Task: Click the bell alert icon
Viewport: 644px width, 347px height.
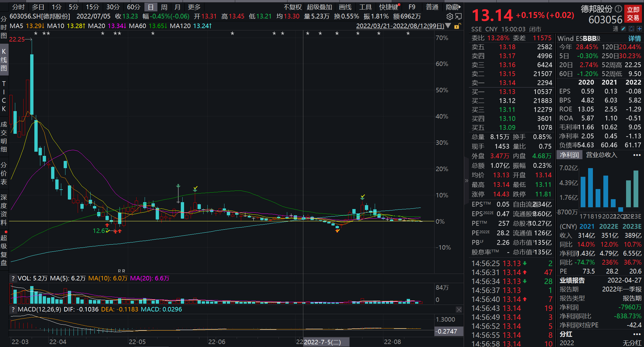Action: coord(631,29)
